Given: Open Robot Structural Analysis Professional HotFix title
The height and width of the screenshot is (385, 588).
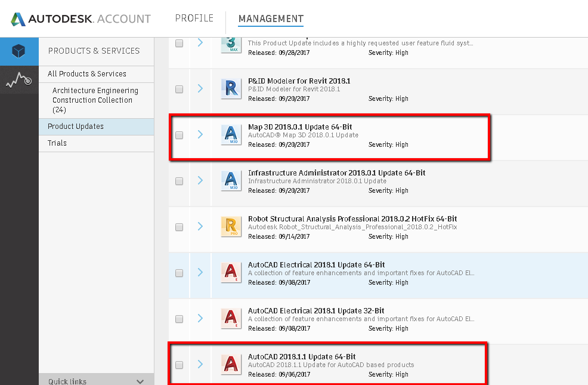Looking at the screenshot, I should pos(352,219).
